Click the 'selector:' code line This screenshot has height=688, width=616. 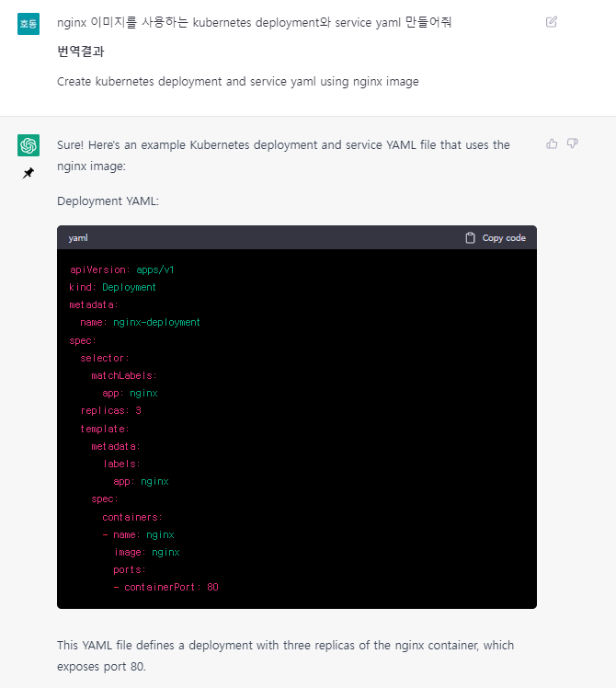tap(105, 358)
